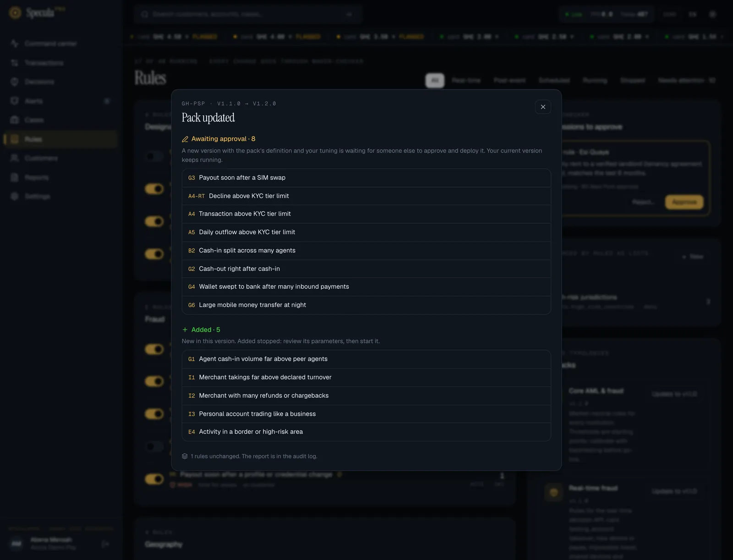The width and height of the screenshot is (733, 560).
Task: Click the Specula logo icon
Action: click(x=15, y=13)
